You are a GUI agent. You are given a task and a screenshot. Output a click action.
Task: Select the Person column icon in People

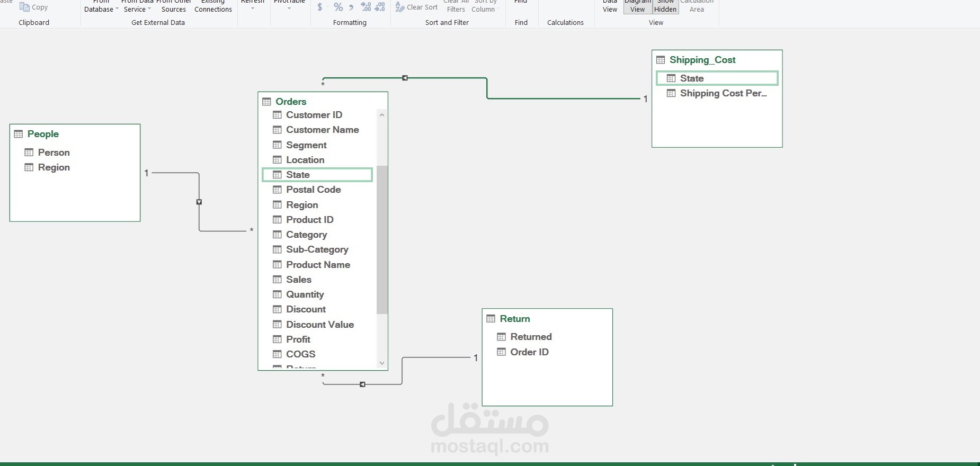point(29,153)
